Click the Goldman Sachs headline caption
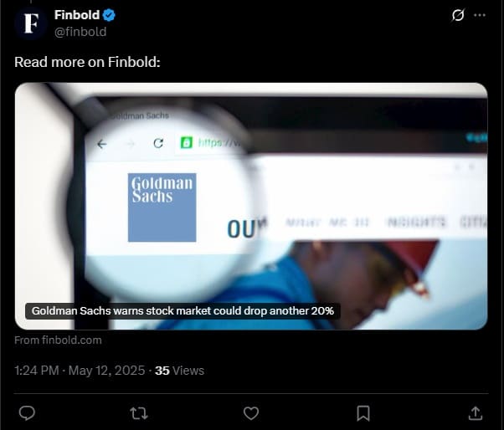Viewport: 504px width, 430px height. (x=183, y=311)
